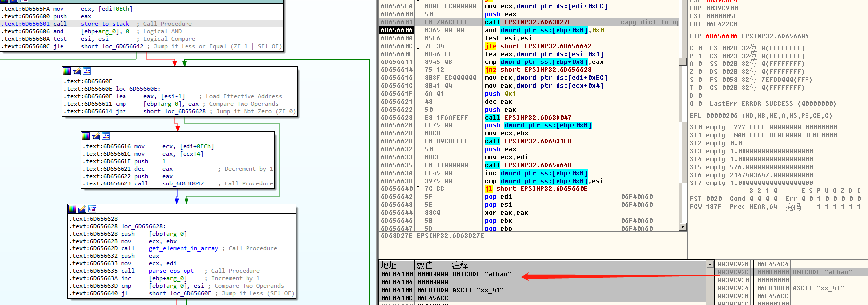The height and width of the screenshot is (305, 868).
Task: Click third icon on node 6D656616
Action: 106,136
